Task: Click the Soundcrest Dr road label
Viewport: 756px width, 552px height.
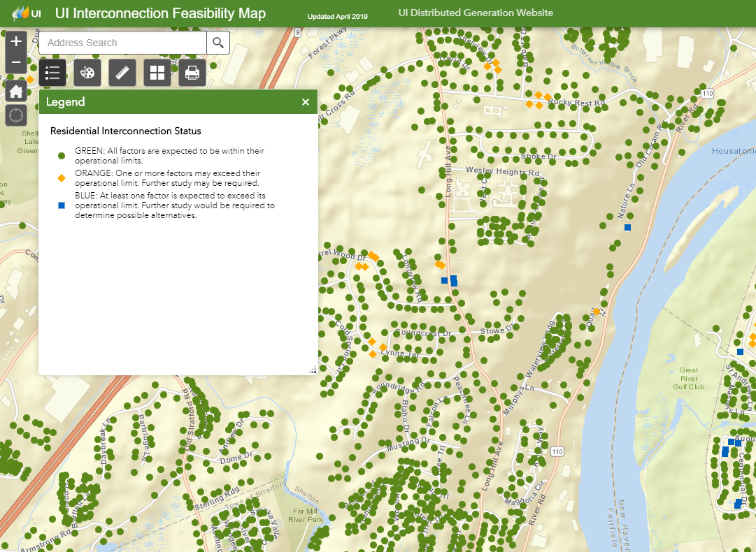Action: coord(423,333)
